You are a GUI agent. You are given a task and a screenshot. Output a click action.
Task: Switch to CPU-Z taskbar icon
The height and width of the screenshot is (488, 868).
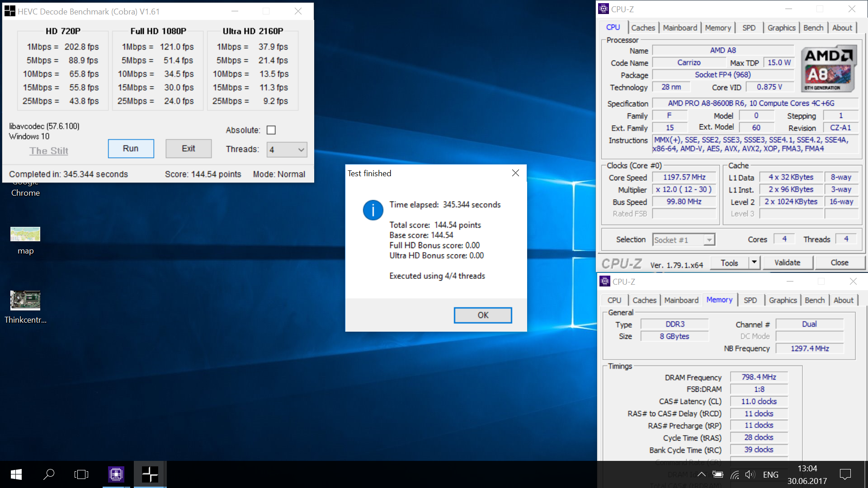coord(116,474)
